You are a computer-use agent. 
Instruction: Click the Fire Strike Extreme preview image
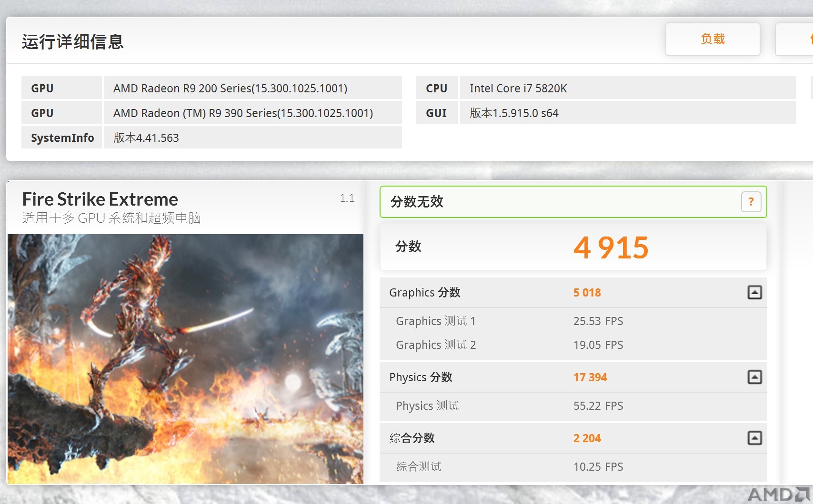tap(185, 359)
